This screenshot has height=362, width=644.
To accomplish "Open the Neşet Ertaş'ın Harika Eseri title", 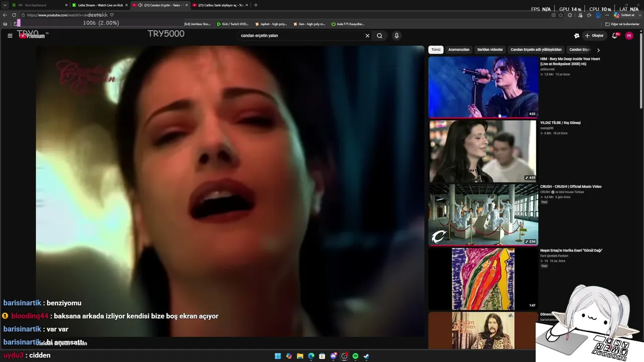I will tap(571, 250).
